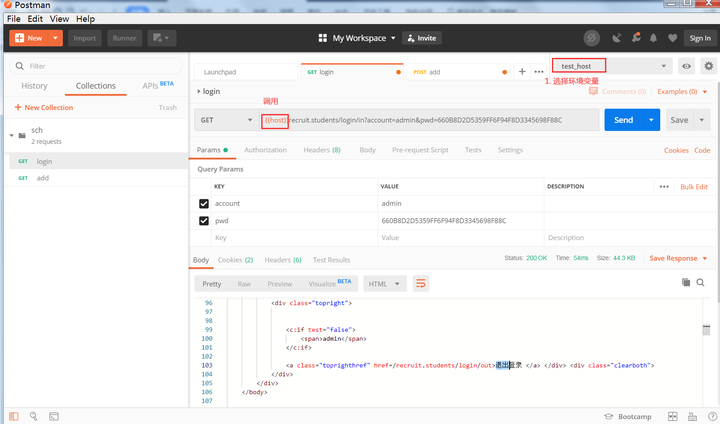
Task: Open the File menu
Action: (x=13, y=19)
